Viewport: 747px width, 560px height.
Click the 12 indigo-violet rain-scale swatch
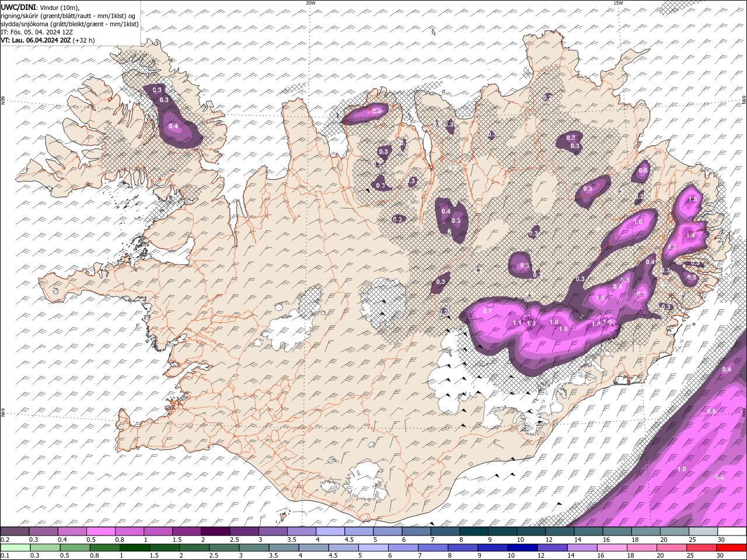tap(552, 547)
